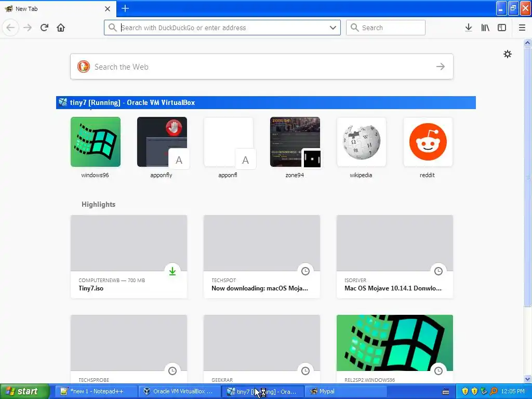
Task: Click green download icon on Tiny7.iso card
Action: click(172, 271)
